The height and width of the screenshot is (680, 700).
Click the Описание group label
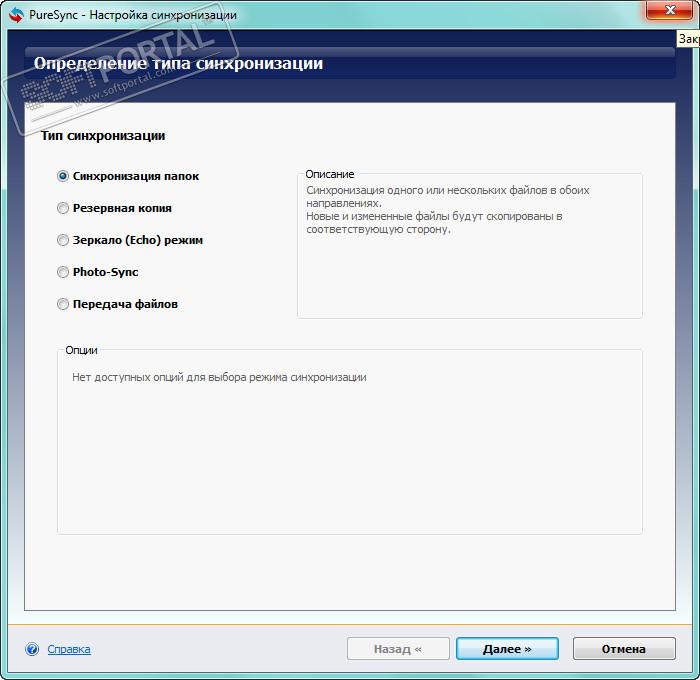(x=329, y=174)
